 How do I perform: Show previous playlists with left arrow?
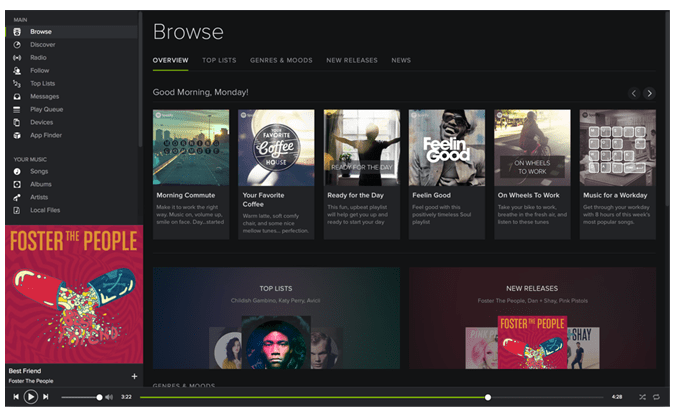point(634,93)
